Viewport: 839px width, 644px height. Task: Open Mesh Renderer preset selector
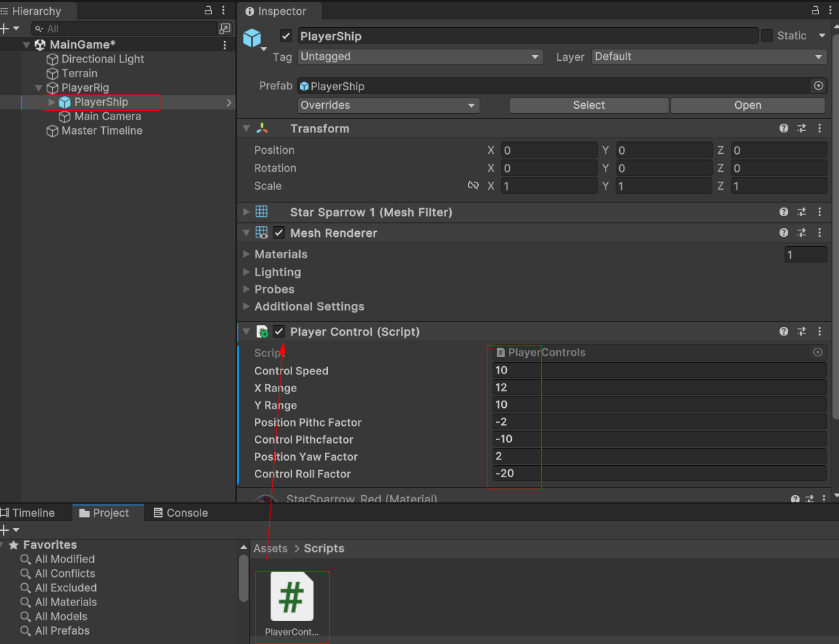click(x=802, y=233)
